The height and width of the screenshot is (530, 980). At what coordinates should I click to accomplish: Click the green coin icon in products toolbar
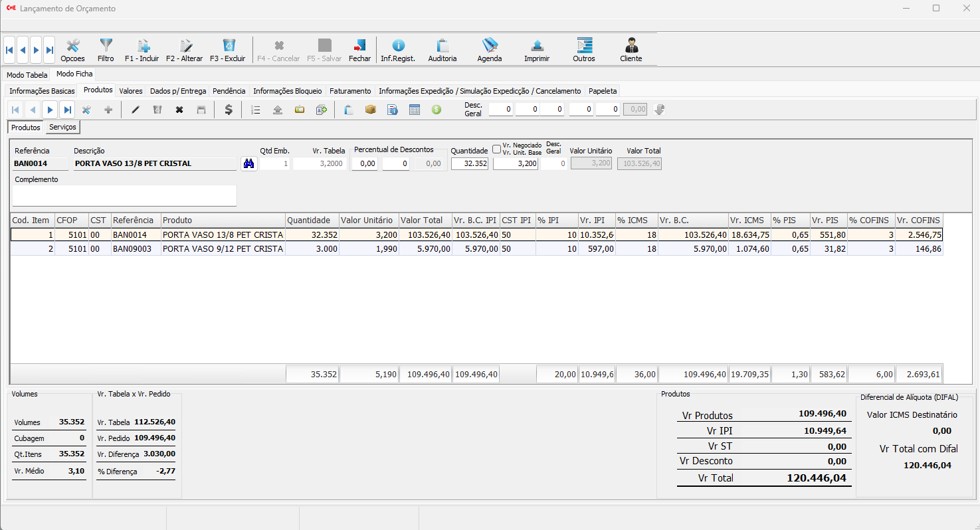pyautogui.click(x=436, y=110)
